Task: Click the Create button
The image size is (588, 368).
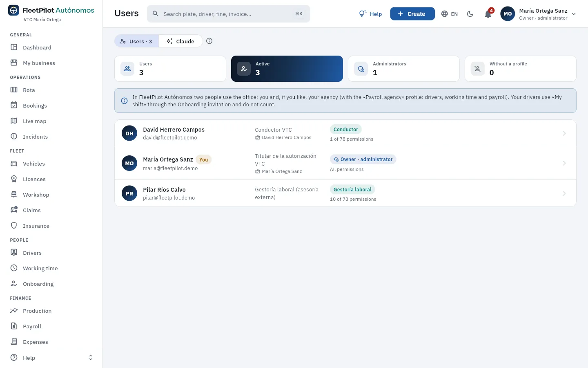Action: point(412,14)
